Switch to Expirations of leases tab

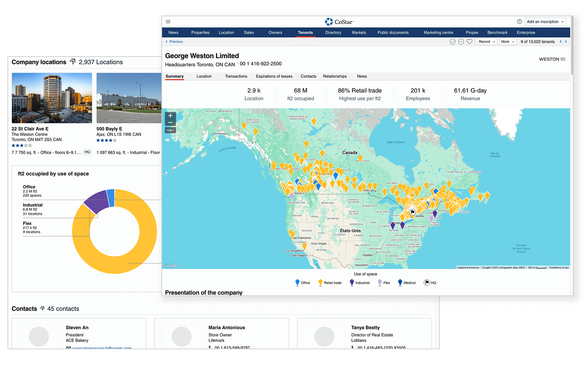tap(274, 76)
